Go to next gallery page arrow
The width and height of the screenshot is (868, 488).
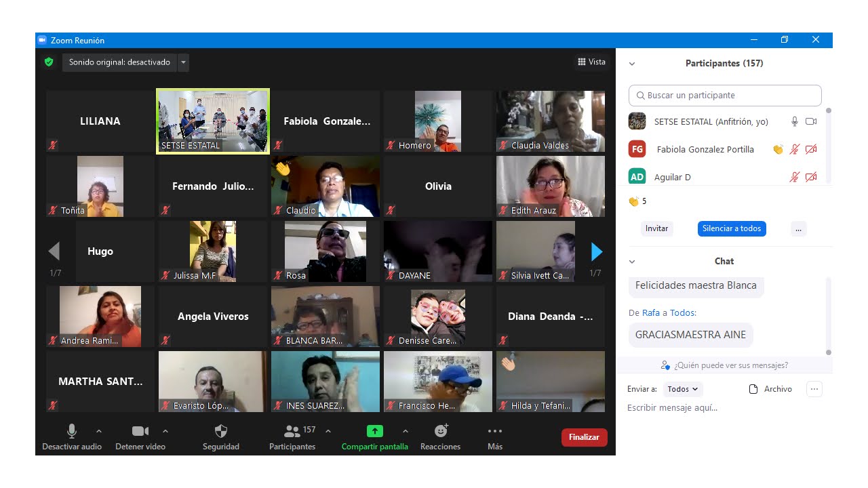coord(597,251)
